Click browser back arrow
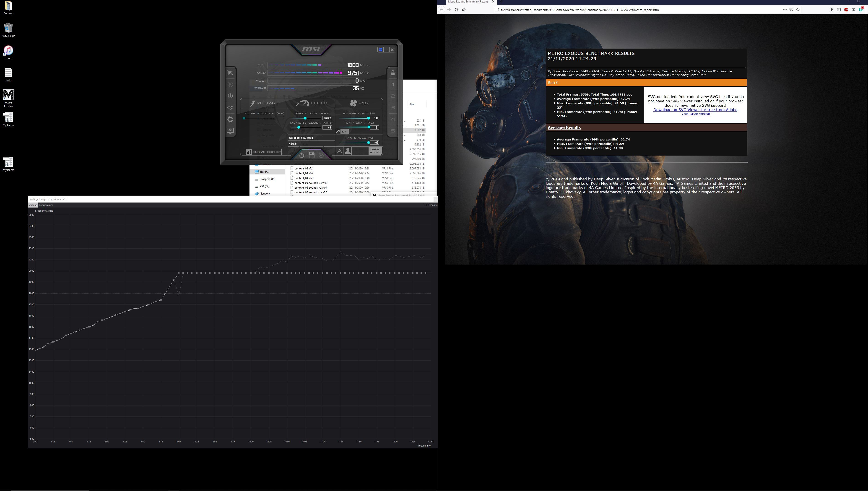 coord(442,9)
